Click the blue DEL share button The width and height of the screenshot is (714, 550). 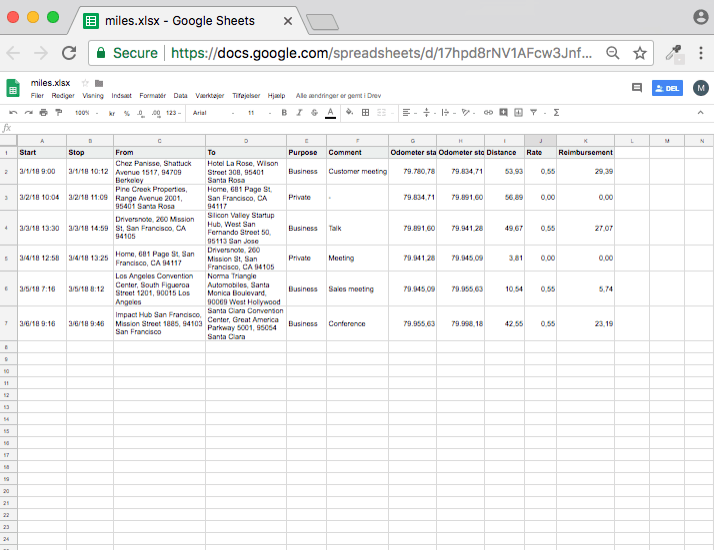coord(667,88)
